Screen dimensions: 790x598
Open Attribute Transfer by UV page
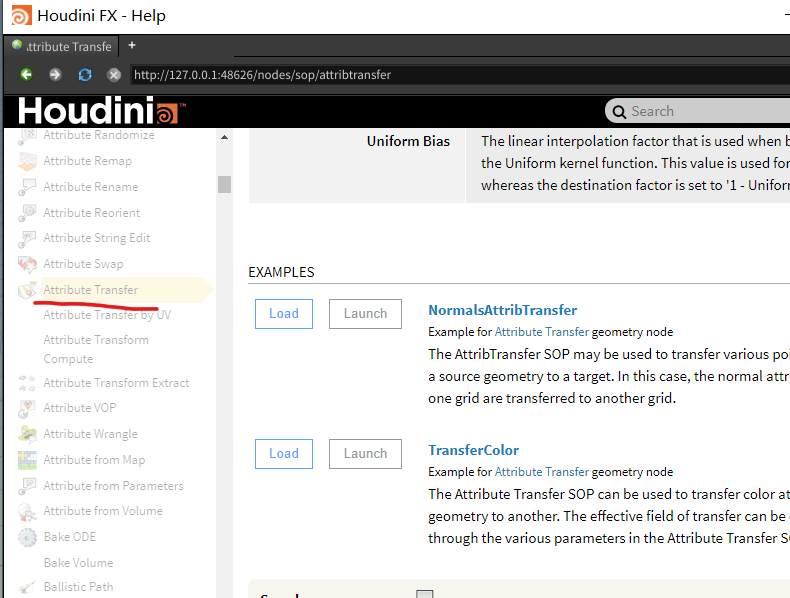(x=107, y=315)
